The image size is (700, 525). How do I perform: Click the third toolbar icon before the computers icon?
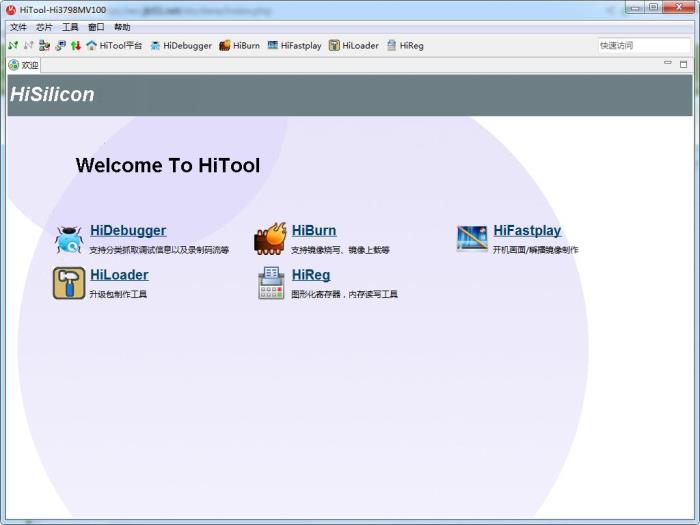click(44, 45)
